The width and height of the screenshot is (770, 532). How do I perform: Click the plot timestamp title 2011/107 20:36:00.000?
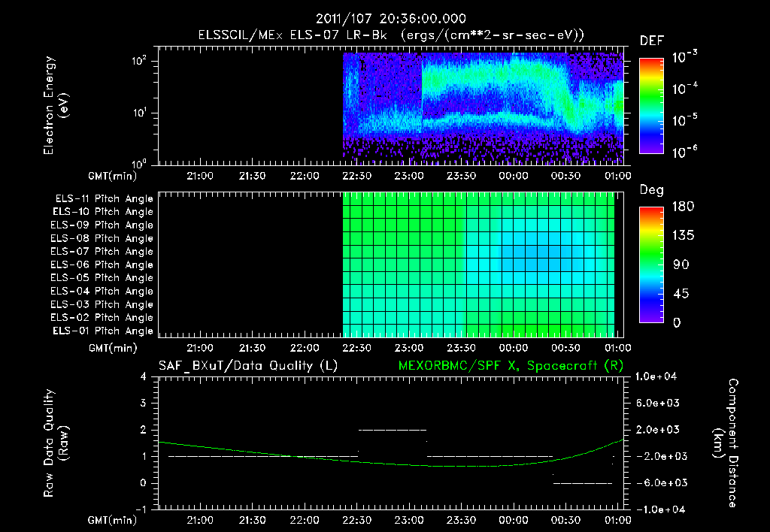coord(391,19)
